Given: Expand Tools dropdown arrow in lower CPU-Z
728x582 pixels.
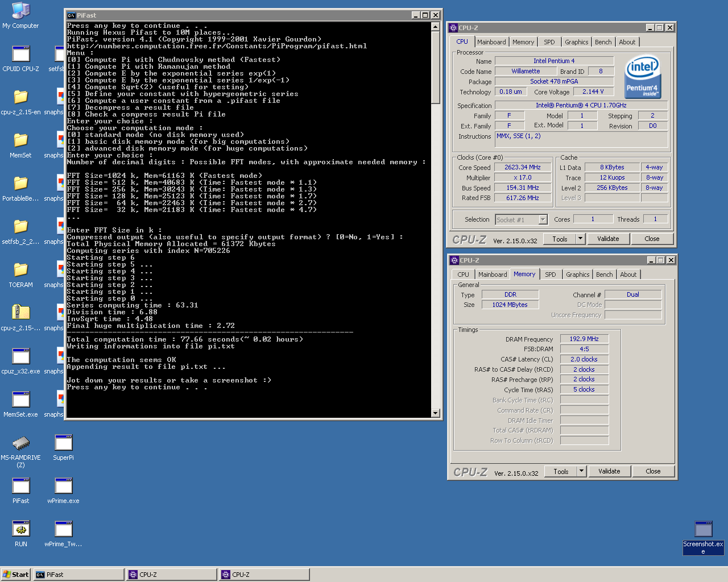Looking at the screenshot, I should tap(582, 472).
